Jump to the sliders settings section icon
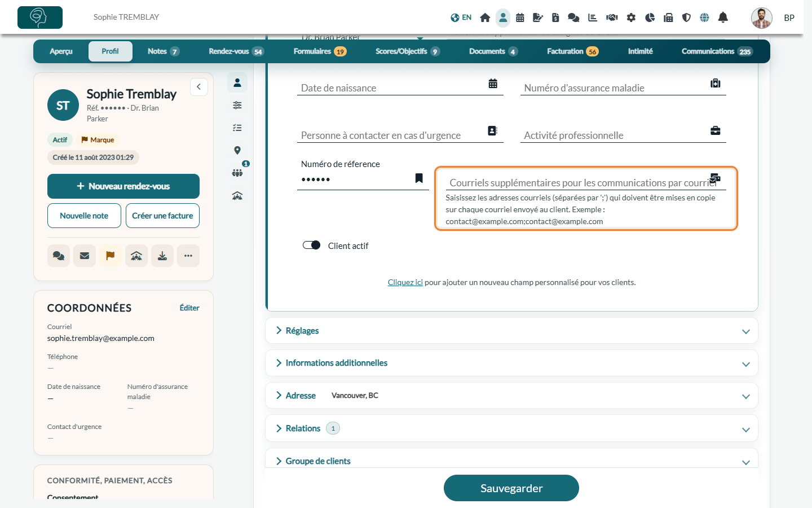This screenshot has width=812, height=508. coord(237,105)
